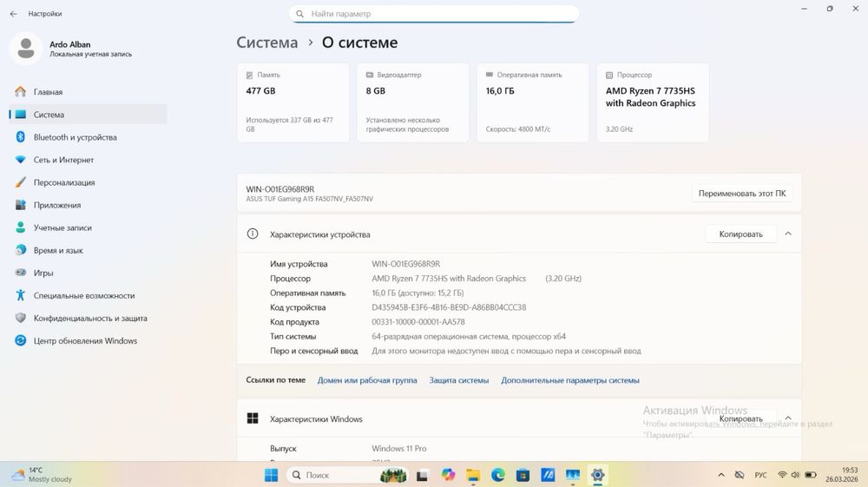
Task: Collapse Характеристики Windows section chevron
Action: click(x=788, y=418)
